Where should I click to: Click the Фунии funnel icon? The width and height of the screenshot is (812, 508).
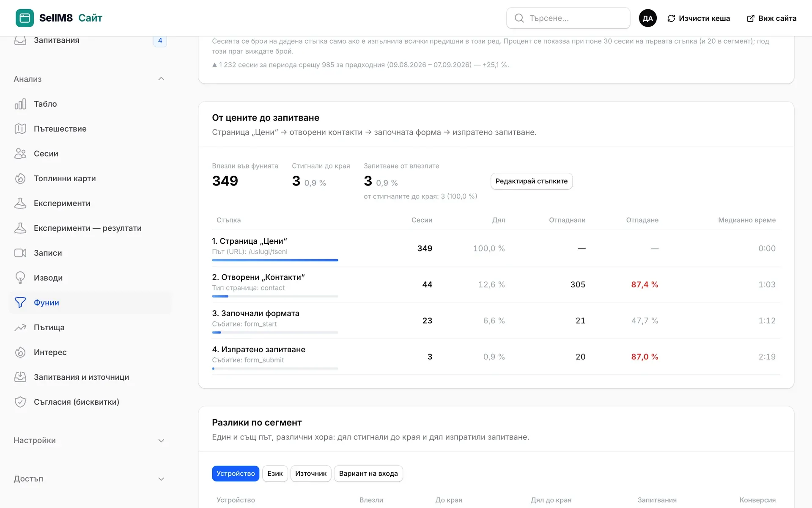tap(20, 302)
